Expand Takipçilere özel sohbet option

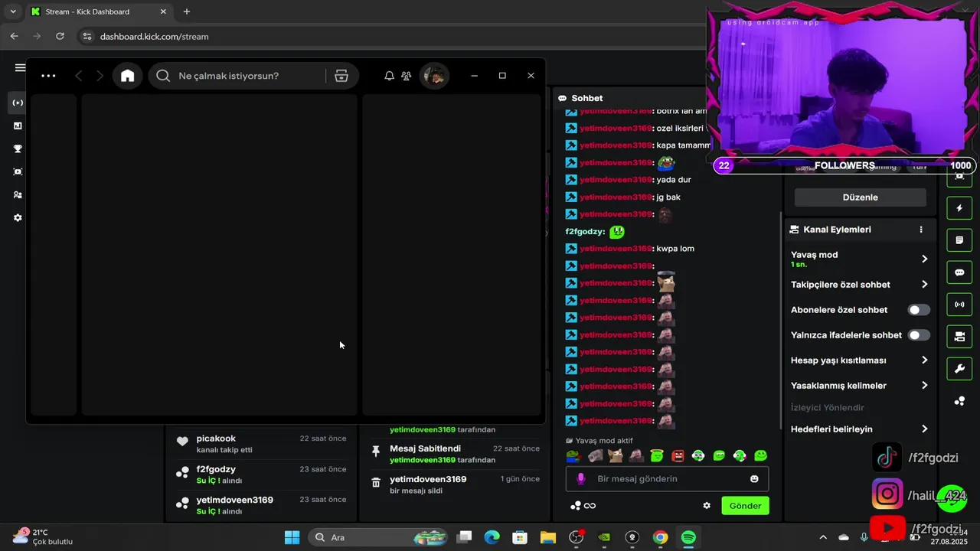pos(860,285)
